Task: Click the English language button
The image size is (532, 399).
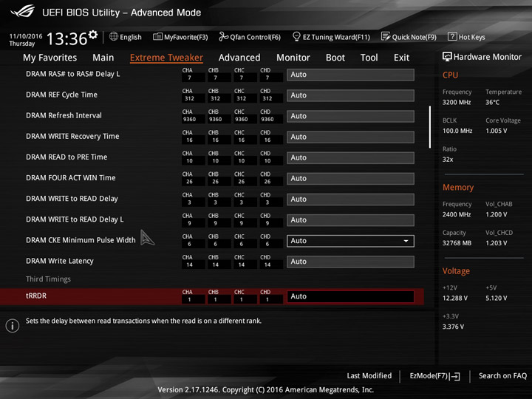Action: tap(126, 37)
